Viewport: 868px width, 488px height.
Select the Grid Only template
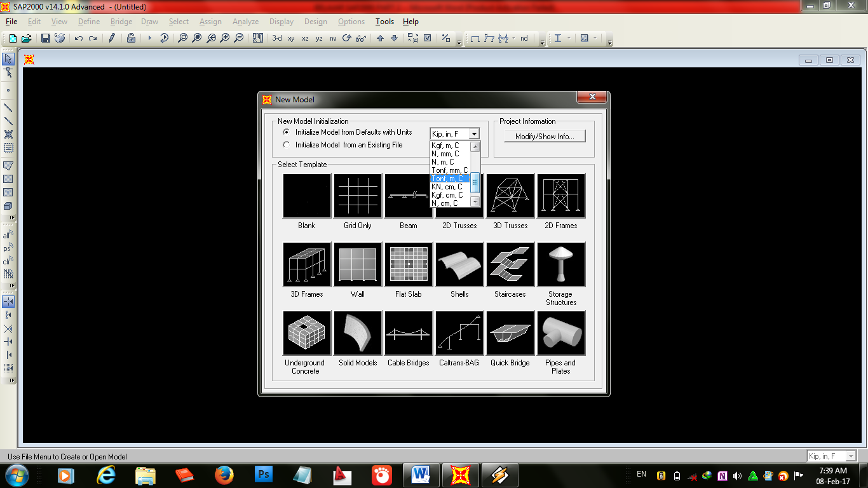(x=358, y=196)
